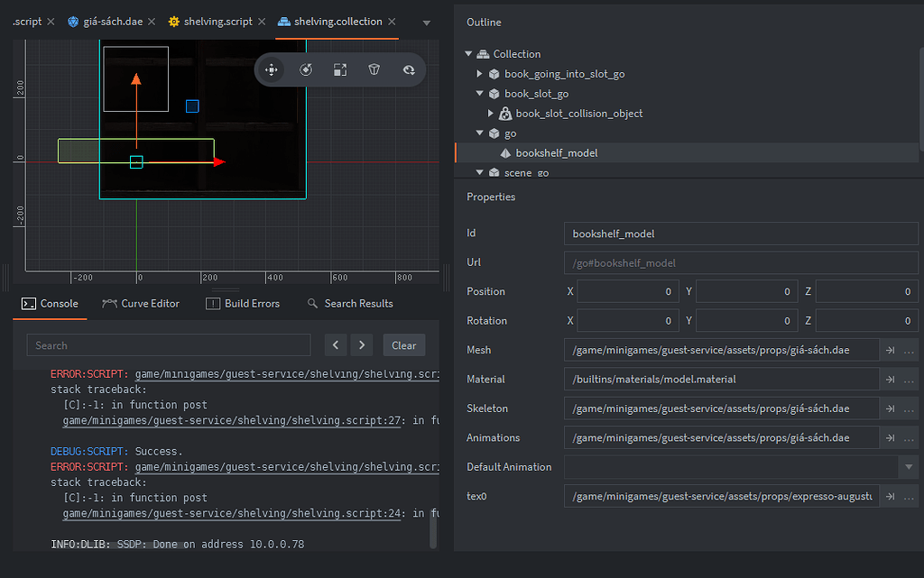The image size is (924, 578).
Task: Click the Console search input field
Action: [167, 344]
